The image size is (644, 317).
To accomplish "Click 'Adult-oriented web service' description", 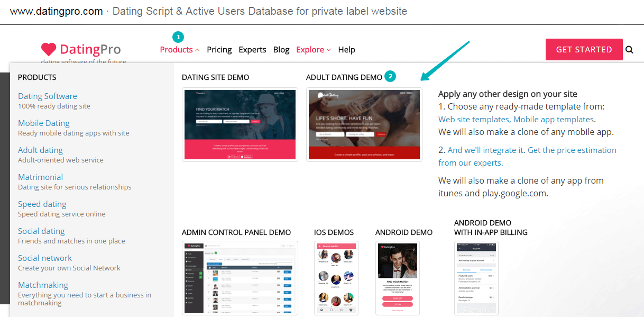I will [61, 160].
